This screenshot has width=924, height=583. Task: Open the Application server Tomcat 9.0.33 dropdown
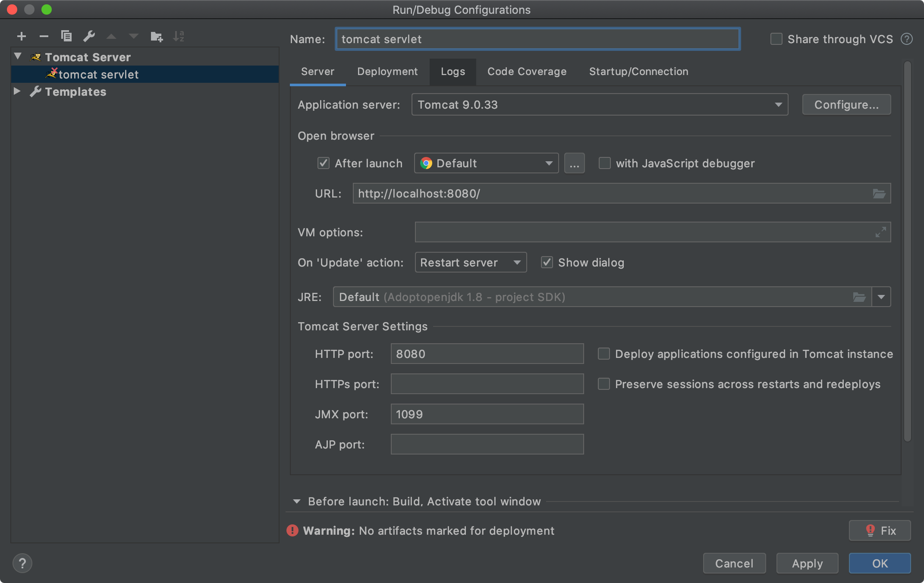(x=600, y=105)
